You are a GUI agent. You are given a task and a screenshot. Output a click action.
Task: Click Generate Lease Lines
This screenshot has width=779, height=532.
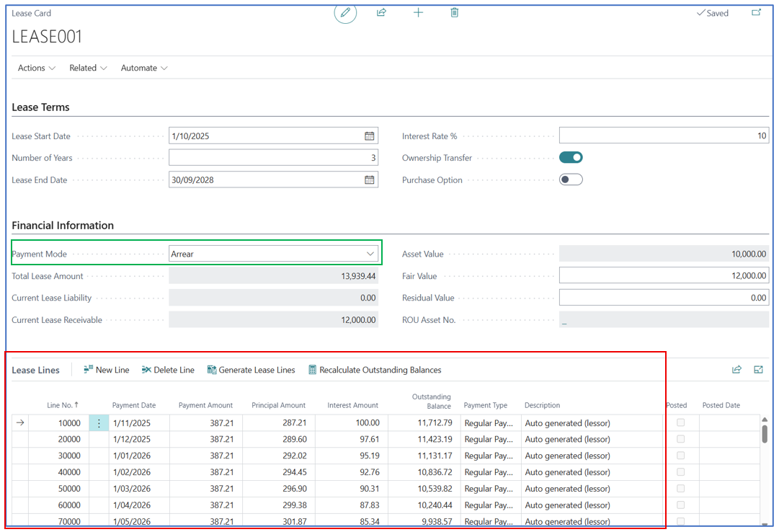pyautogui.click(x=251, y=370)
